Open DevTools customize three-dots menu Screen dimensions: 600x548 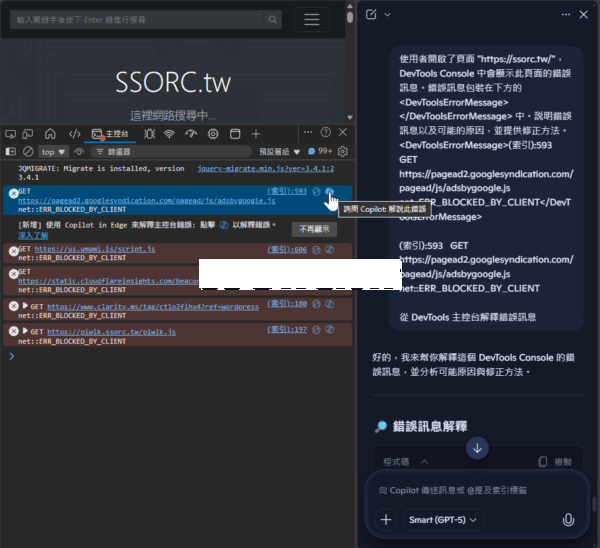[x=308, y=132]
